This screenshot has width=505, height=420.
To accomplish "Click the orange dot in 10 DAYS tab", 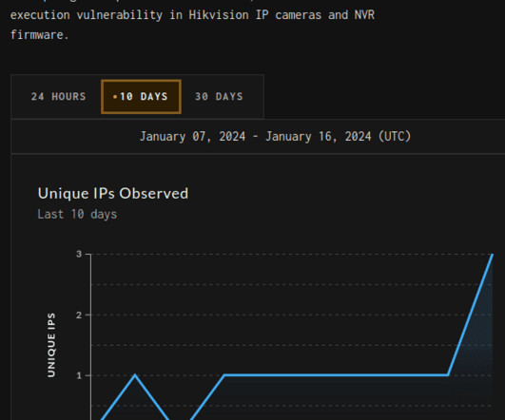I will (115, 97).
